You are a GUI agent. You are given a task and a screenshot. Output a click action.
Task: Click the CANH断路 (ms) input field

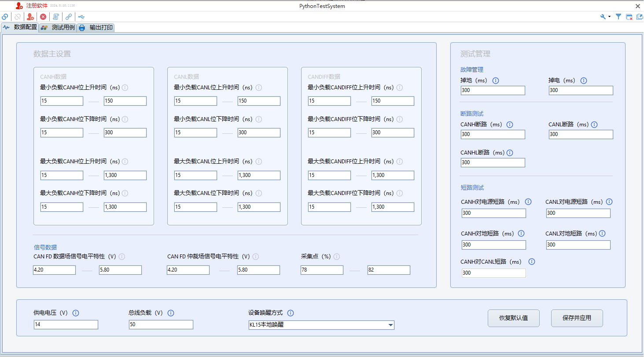[493, 134]
